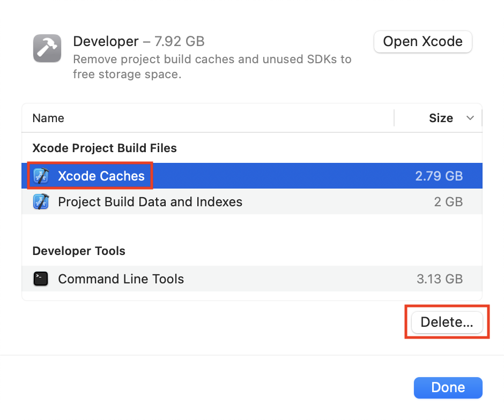The width and height of the screenshot is (504, 420).
Task: Select the Xcode Caches row
Action: 252,176
